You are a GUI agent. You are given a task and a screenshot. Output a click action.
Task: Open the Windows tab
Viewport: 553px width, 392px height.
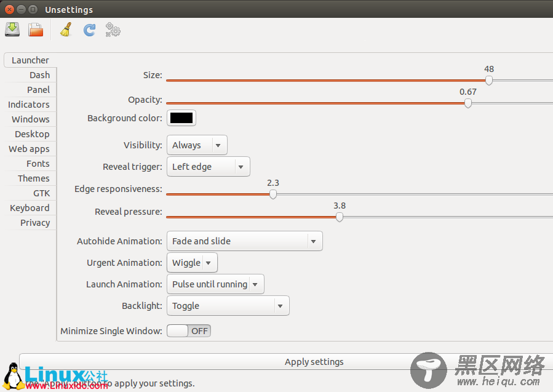(30, 119)
